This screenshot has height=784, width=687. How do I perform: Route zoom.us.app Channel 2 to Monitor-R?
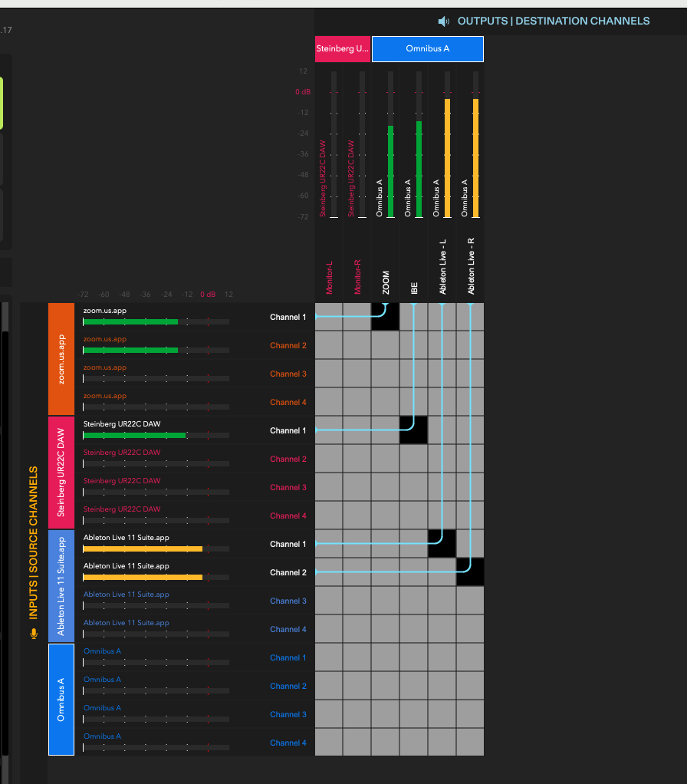pyautogui.click(x=357, y=345)
